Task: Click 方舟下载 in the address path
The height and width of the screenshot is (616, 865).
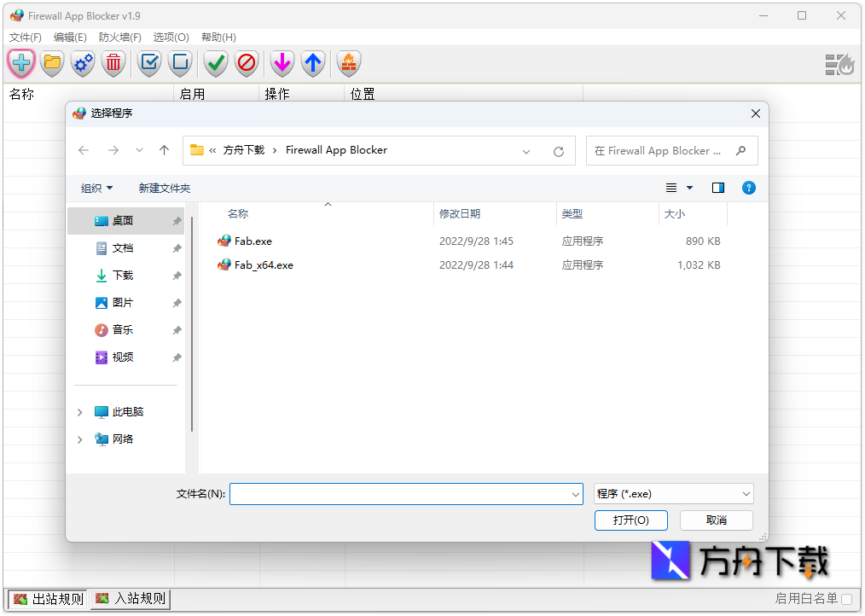Action: click(244, 150)
